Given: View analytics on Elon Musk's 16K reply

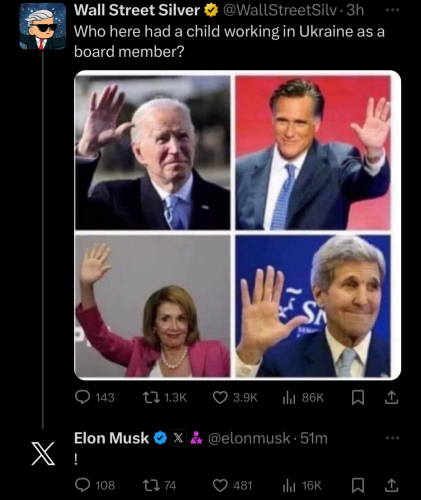Looking at the screenshot, I should point(302,485).
